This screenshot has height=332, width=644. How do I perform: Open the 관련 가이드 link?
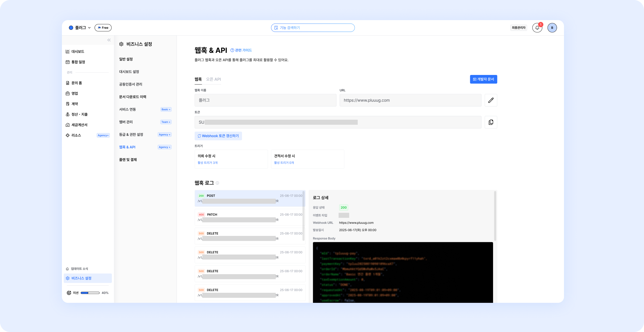(x=241, y=50)
